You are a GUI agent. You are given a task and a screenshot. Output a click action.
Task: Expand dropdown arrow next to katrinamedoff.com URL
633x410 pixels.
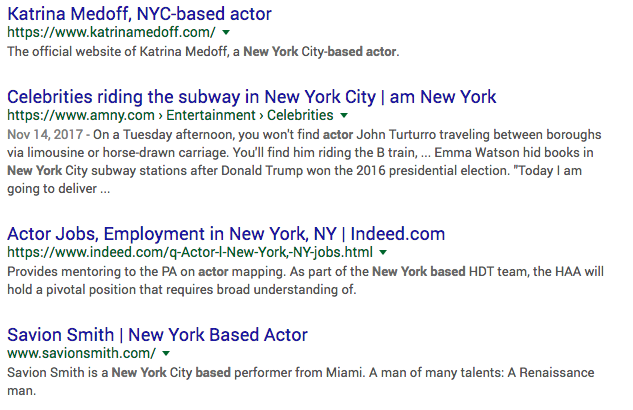coord(226,33)
